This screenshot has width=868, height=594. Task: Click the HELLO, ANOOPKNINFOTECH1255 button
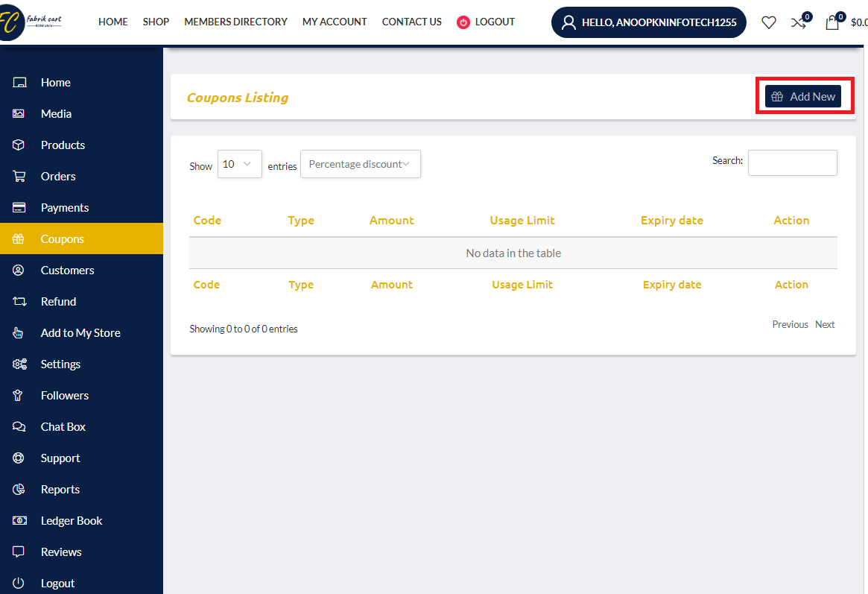pyautogui.click(x=649, y=22)
